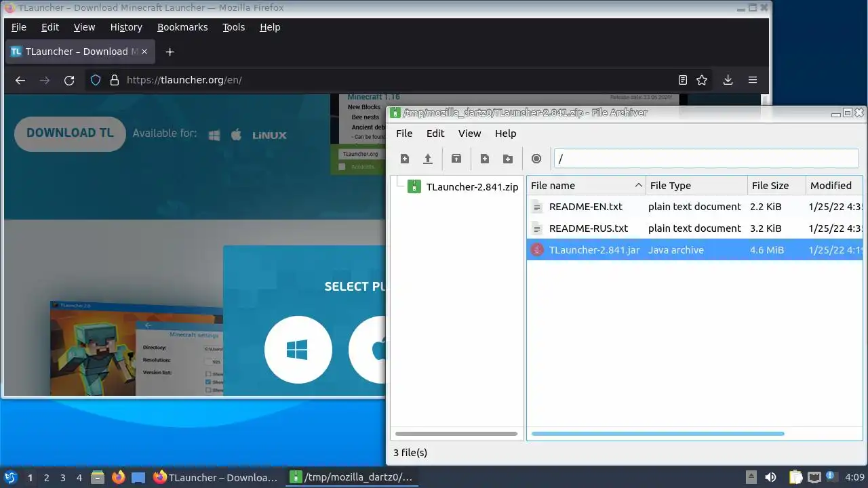Go back in Firefox
Screen dimensions: 868x488
20,80
